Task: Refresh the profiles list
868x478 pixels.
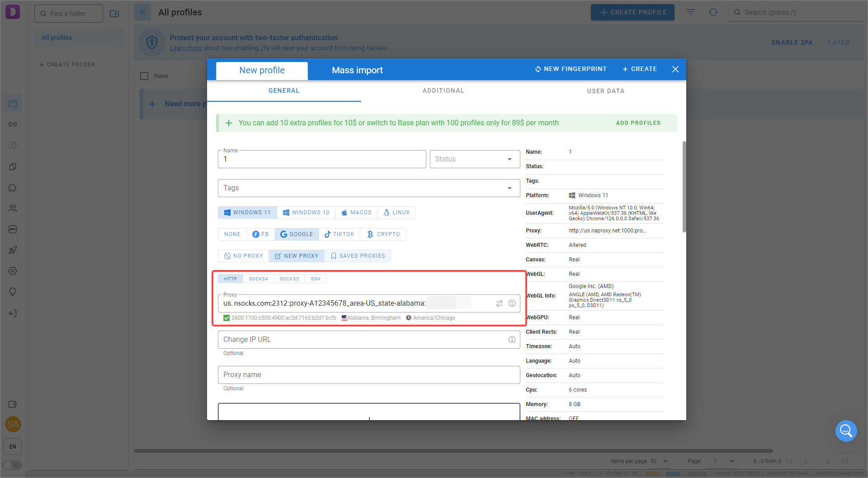Action: (x=713, y=12)
